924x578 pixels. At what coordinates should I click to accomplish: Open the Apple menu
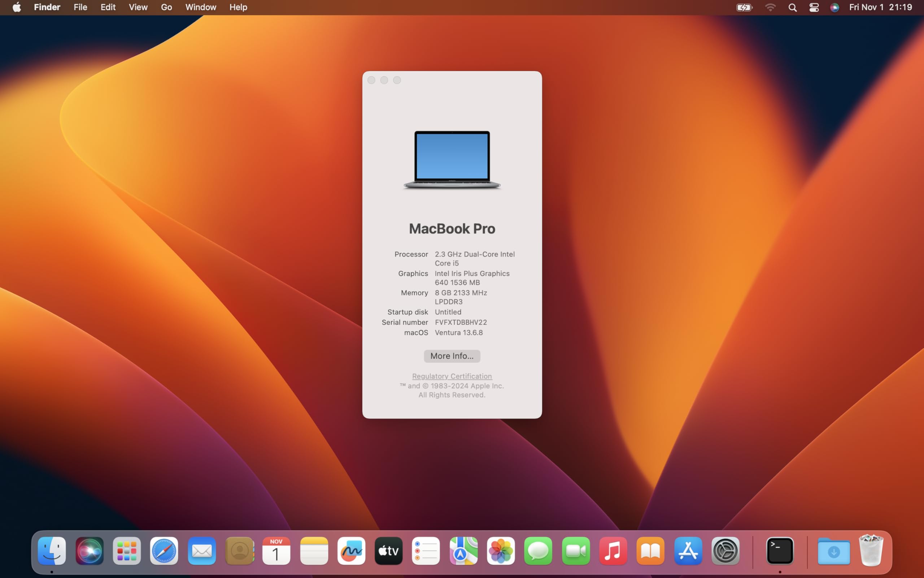pyautogui.click(x=17, y=7)
